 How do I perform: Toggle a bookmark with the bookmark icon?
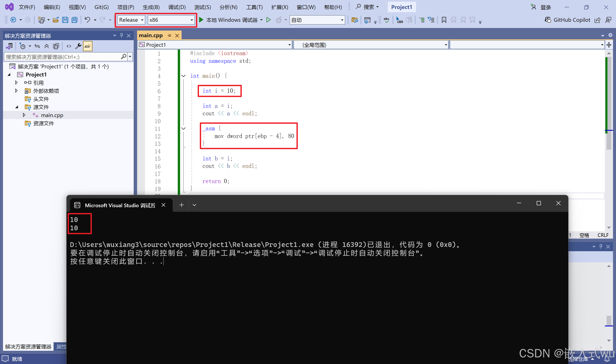point(444,20)
